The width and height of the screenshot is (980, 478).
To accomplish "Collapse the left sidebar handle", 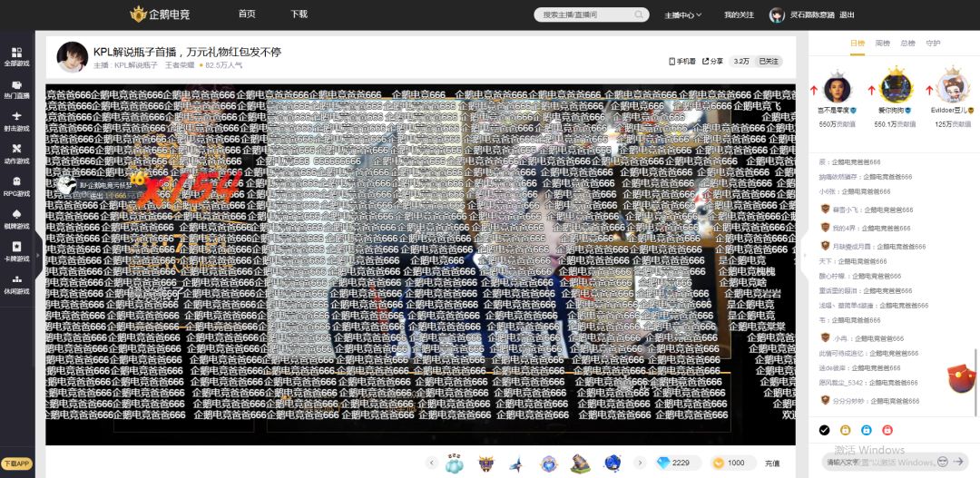I will pyautogui.click(x=40, y=255).
